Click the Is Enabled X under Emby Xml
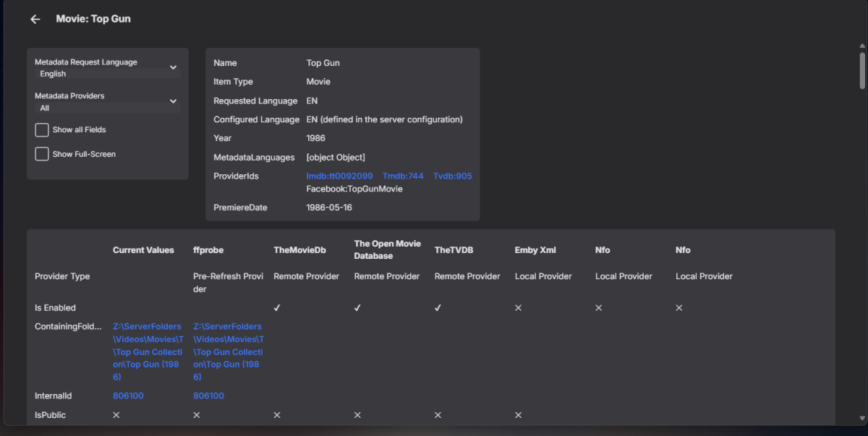 click(519, 308)
